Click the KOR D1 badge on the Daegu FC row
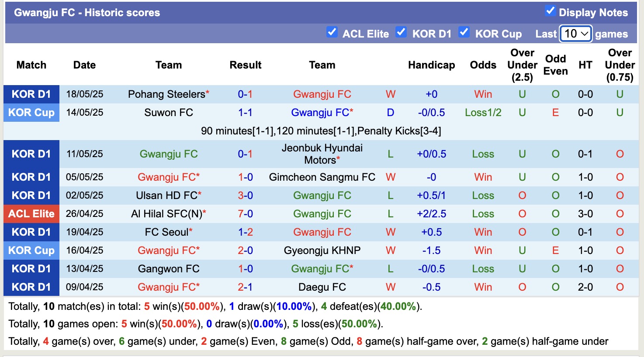 (x=31, y=287)
